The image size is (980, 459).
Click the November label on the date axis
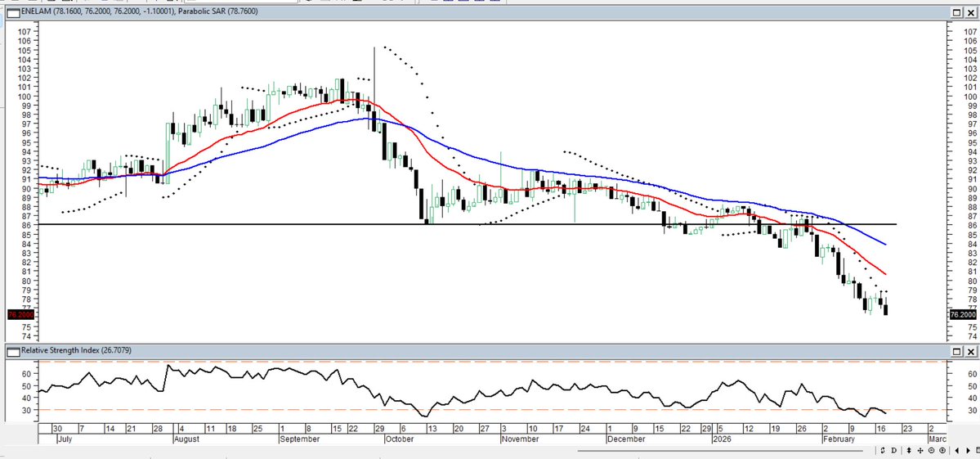(521, 439)
